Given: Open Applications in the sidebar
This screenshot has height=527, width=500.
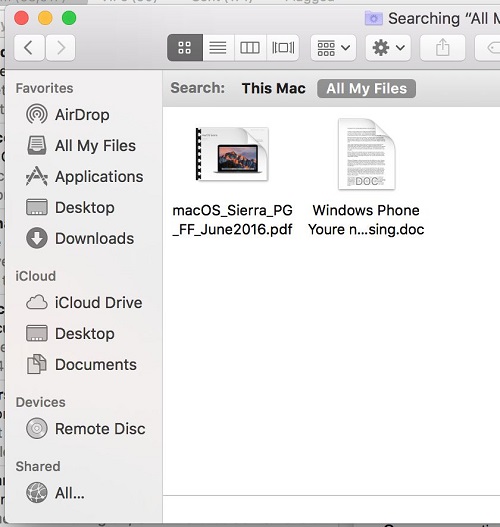Looking at the screenshot, I should tap(85, 177).
